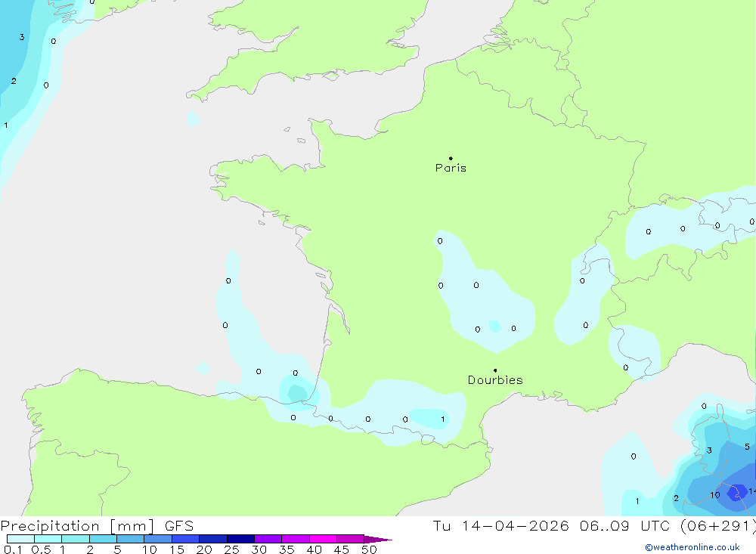This screenshot has width=756, height=554.
Task: Select the 5–10 mm legend swatch
Action: 131,539
